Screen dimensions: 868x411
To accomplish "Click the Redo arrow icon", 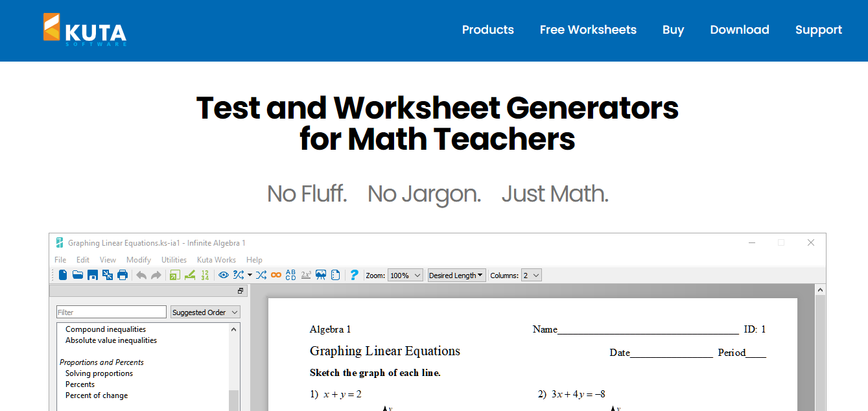I will click(156, 275).
